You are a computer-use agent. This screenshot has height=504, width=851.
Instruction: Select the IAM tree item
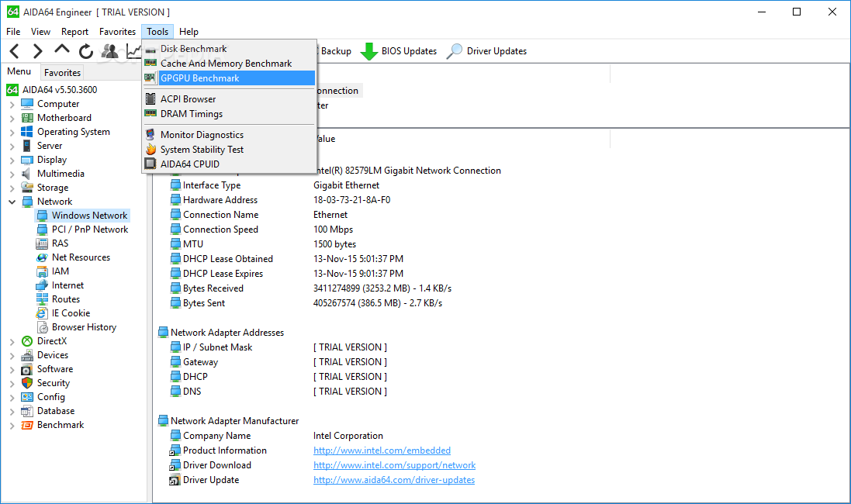[x=61, y=271]
